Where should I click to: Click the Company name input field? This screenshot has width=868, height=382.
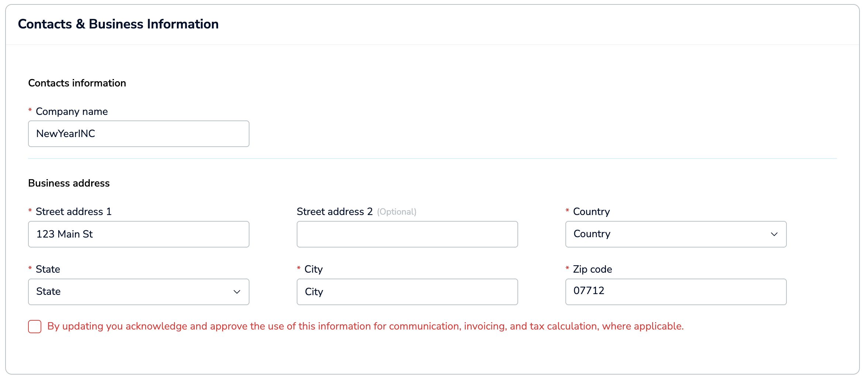(x=138, y=134)
